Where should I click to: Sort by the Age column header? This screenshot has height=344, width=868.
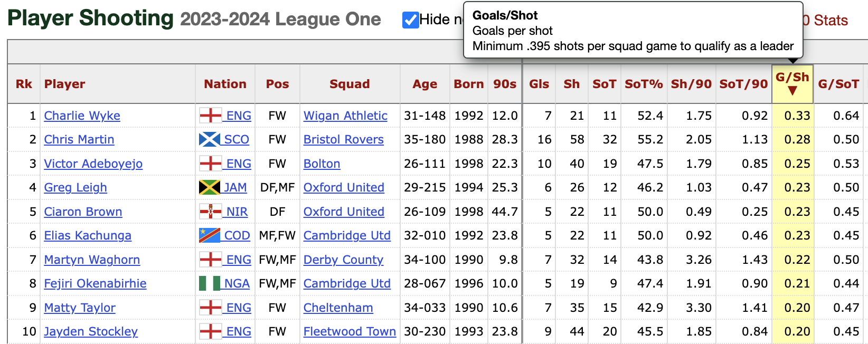click(x=425, y=84)
